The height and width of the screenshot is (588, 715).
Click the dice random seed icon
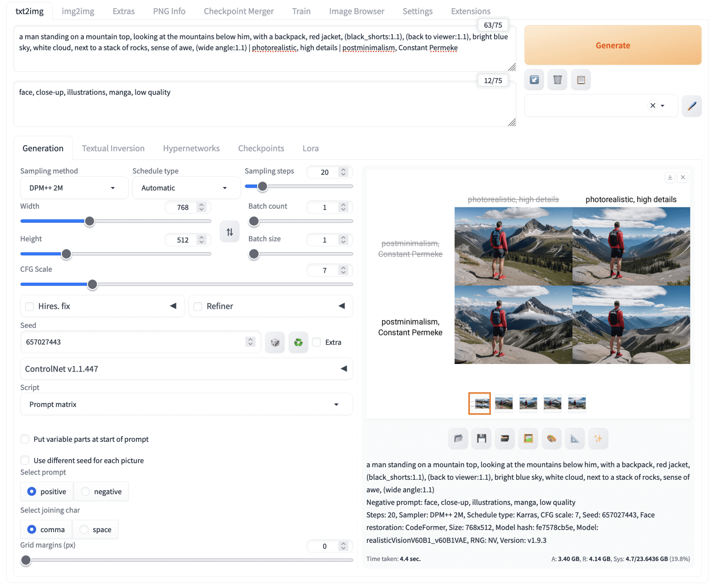point(275,342)
